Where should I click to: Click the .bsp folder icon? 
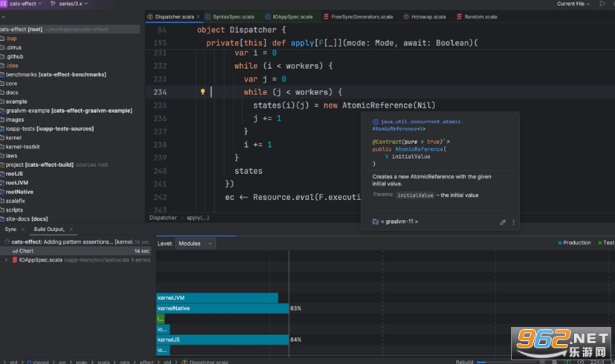(x=2, y=39)
